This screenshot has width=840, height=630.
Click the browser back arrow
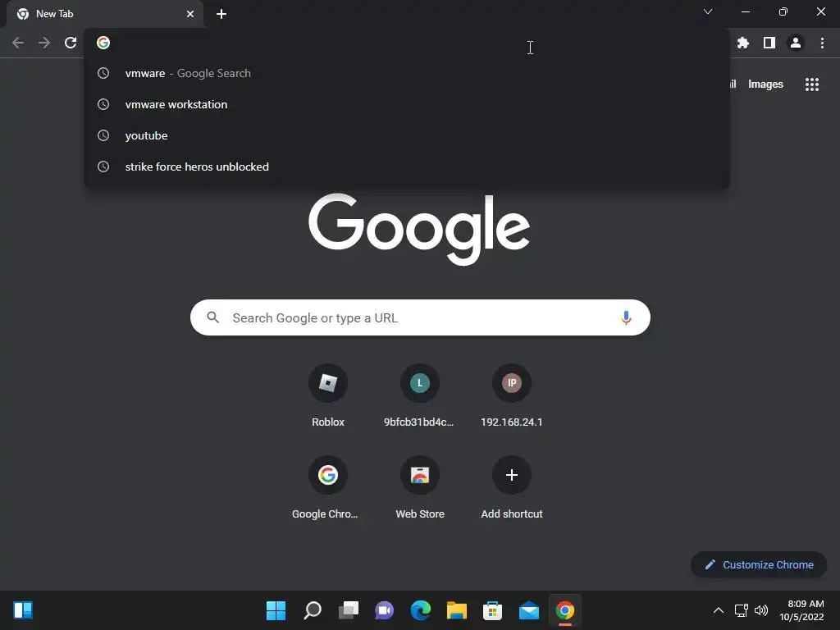[18, 43]
